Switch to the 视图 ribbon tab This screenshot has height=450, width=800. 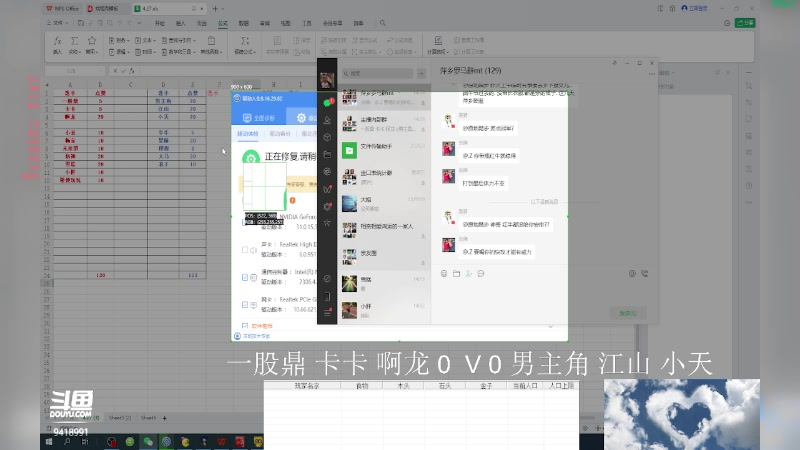pos(286,23)
